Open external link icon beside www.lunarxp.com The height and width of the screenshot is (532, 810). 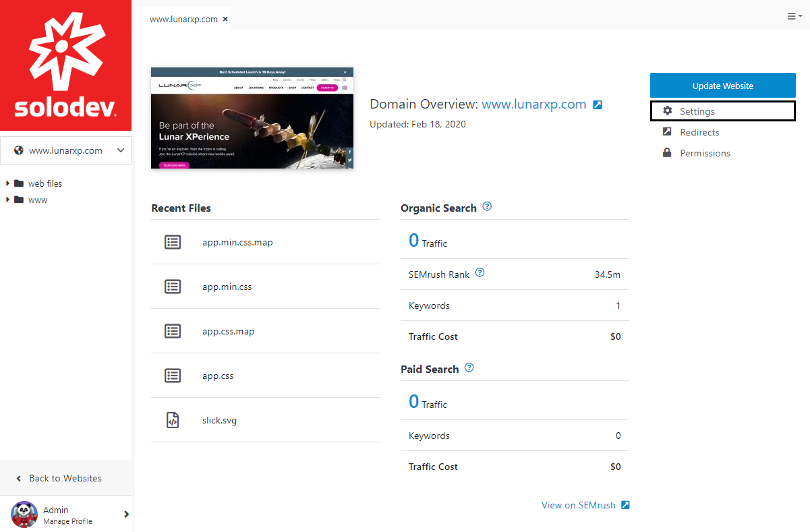598,105
